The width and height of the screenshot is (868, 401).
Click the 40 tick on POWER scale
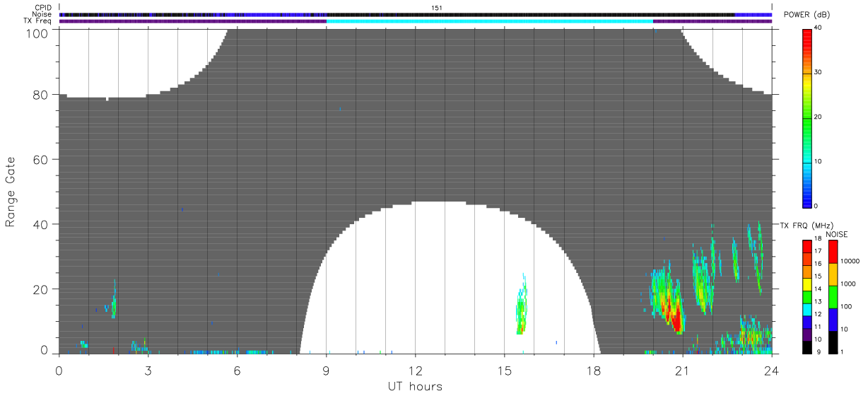(817, 28)
